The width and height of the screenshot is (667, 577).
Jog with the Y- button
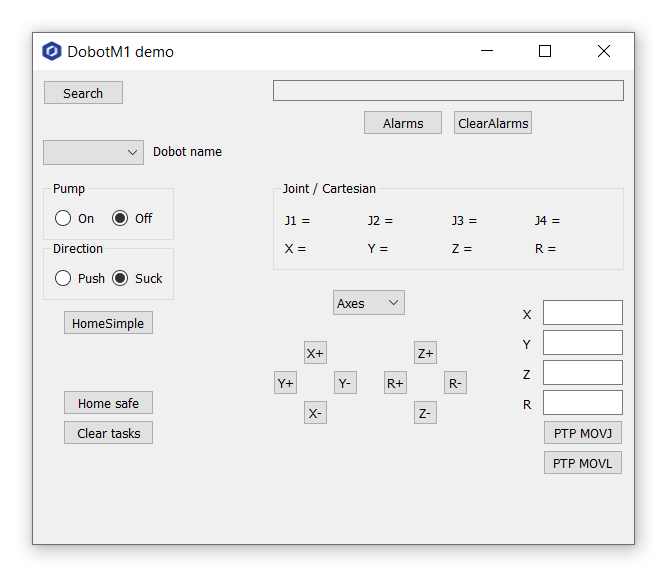[345, 383]
